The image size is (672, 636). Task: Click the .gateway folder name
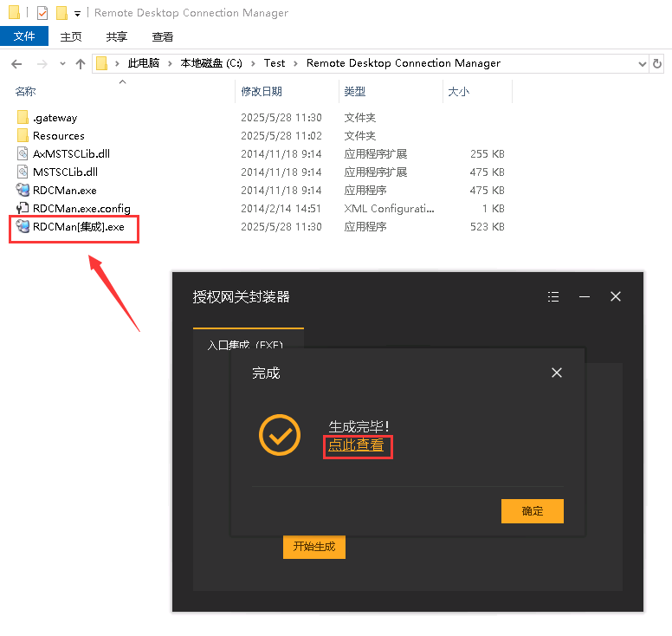click(55, 118)
